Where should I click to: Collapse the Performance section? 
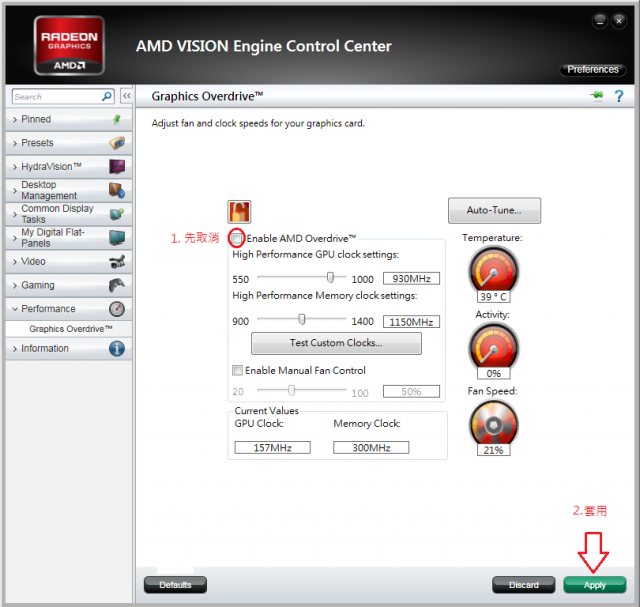coord(69,309)
